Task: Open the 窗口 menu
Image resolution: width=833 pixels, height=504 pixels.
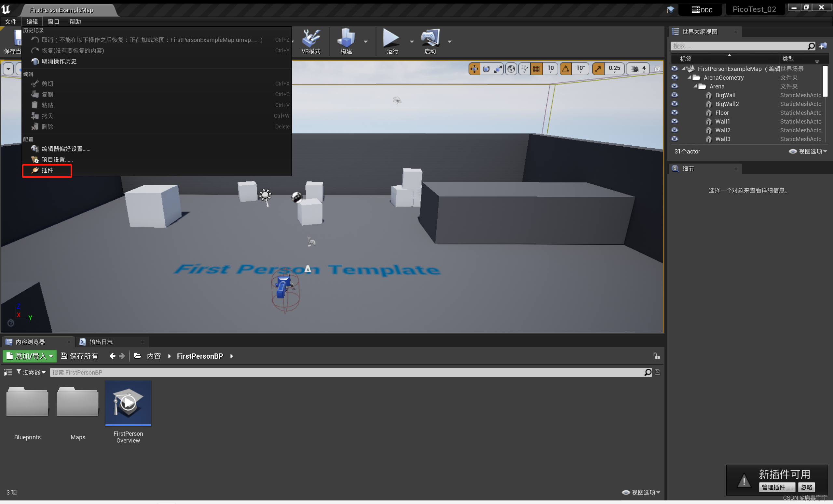Action: [x=53, y=21]
